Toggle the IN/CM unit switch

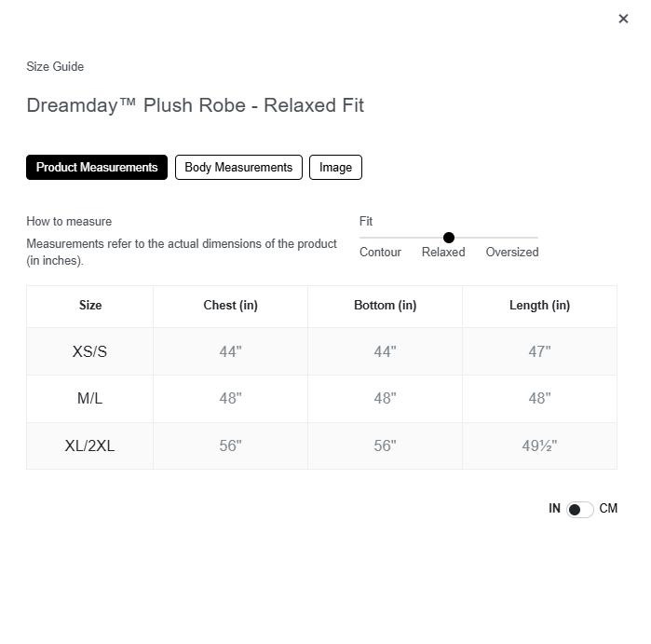(x=579, y=509)
